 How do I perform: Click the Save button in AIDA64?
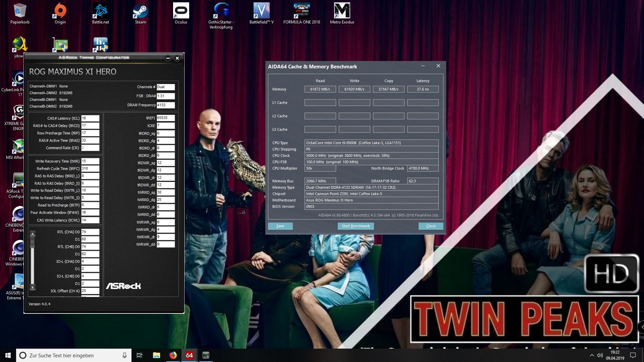point(280,226)
